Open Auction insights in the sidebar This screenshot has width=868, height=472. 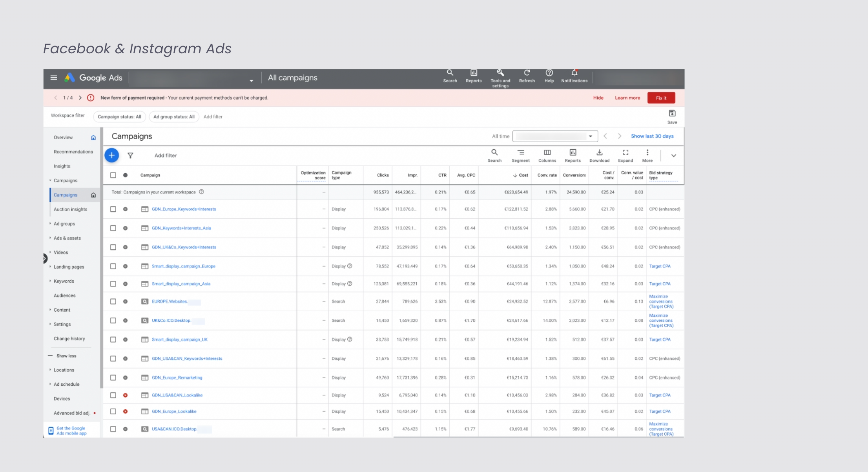click(x=71, y=209)
